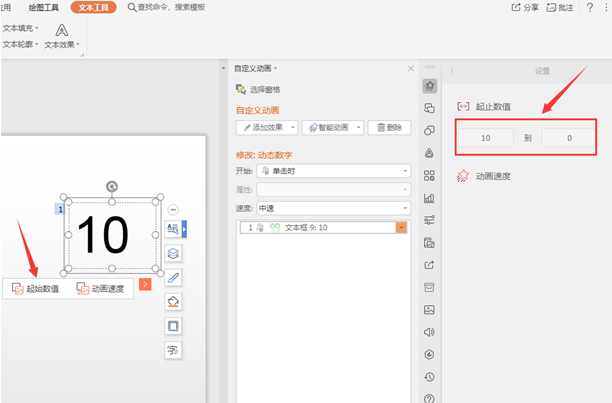
Task: Open the text style floating icon
Action: coord(173,229)
